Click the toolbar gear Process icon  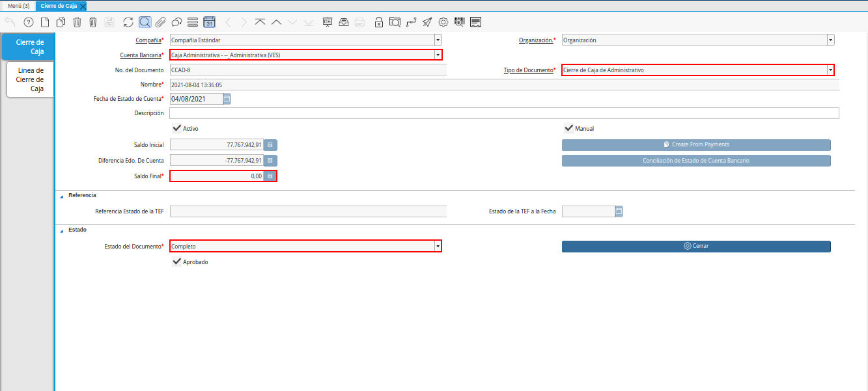click(x=443, y=22)
